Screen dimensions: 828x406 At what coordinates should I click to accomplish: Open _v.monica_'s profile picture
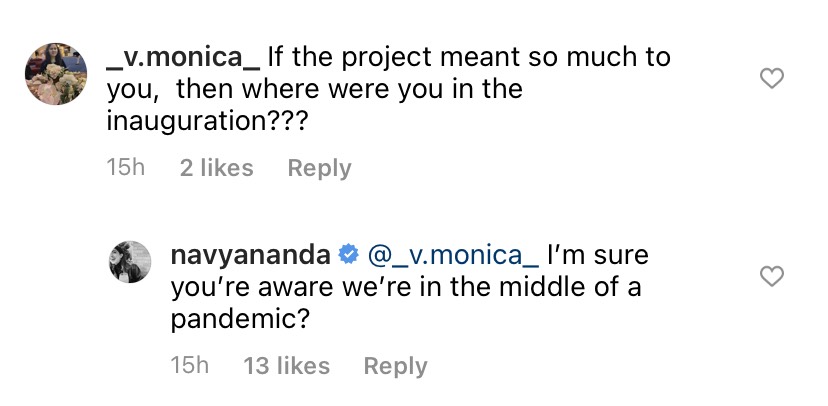pyautogui.click(x=55, y=74)
